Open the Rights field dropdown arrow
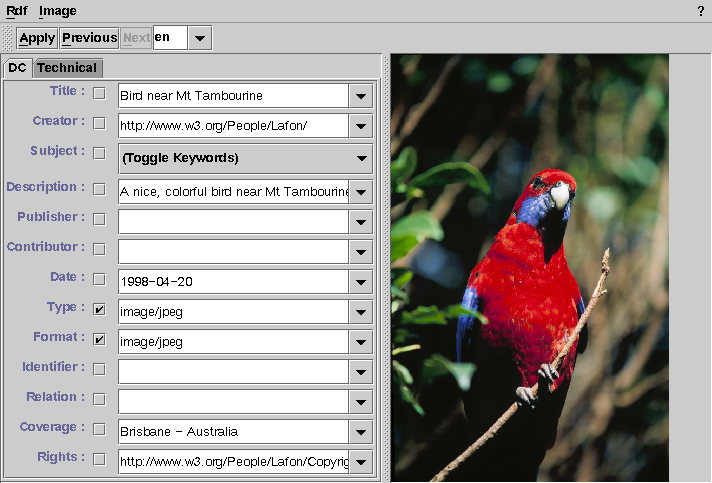This screenshot has width=712, height=483. [x=360, y=462]
